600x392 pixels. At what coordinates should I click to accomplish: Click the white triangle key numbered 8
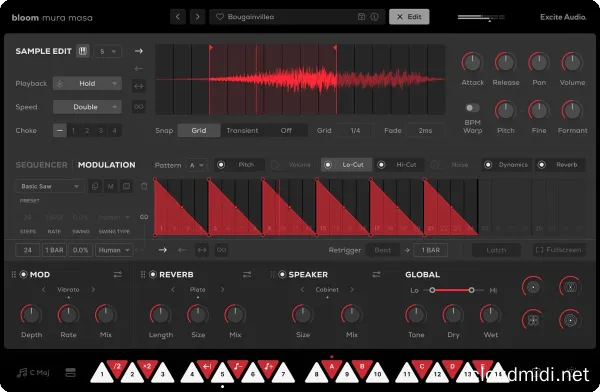[x=316, y=374]
